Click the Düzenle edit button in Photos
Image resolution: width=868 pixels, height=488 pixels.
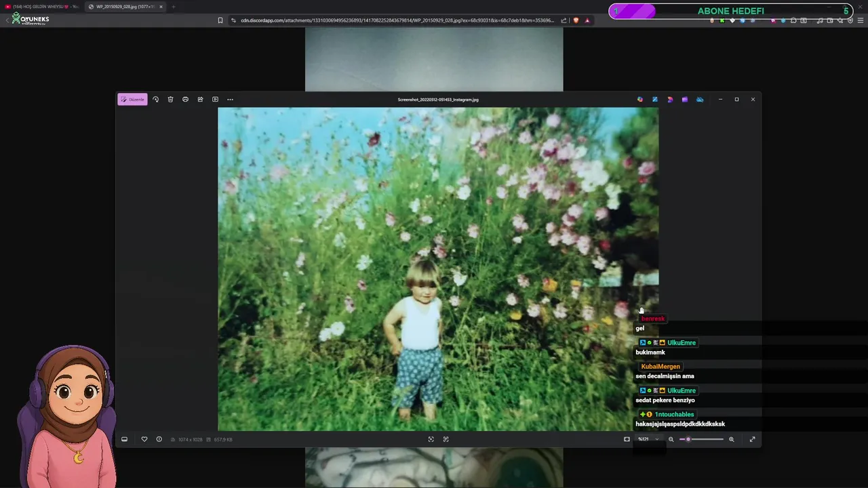point(132,100)
